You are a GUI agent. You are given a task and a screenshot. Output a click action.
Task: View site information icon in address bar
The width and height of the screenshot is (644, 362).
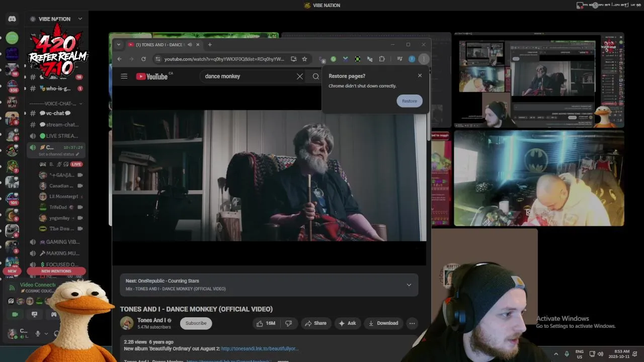[157, 59]
